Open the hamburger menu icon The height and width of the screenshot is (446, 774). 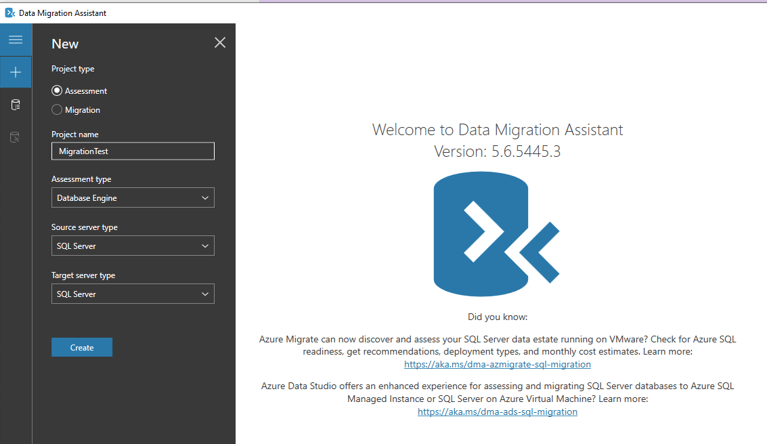(x=15, y=39)
